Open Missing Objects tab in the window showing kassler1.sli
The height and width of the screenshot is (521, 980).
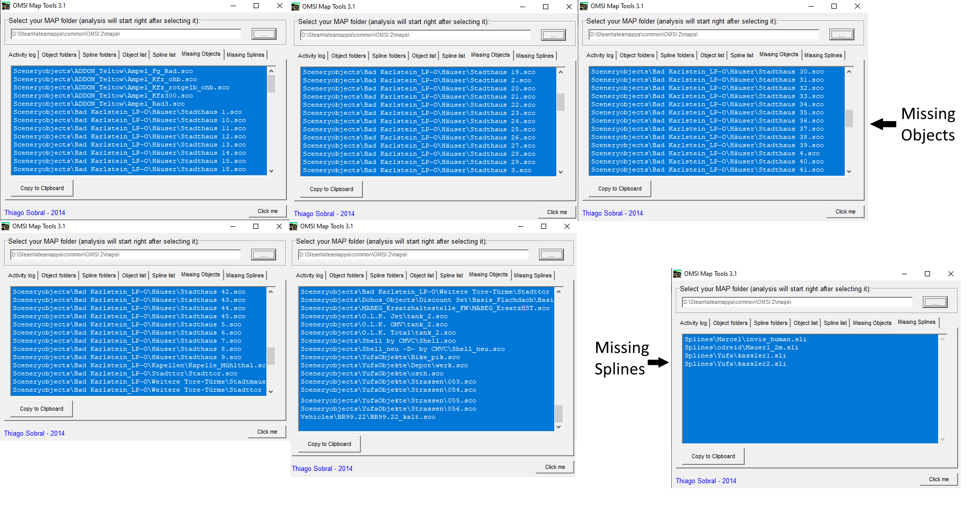point(872,323)
